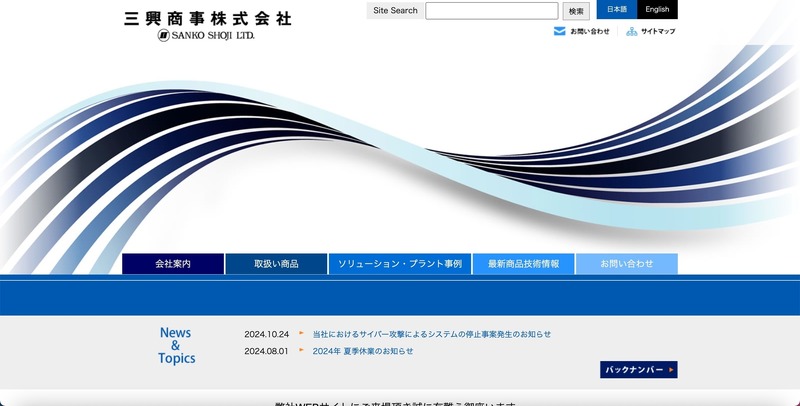Focus the Site Search text field

(x=491, y=11)
